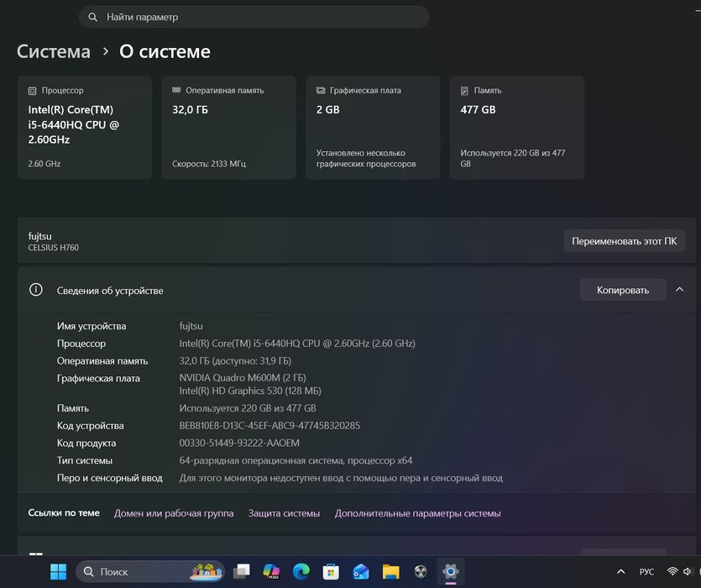The width and height of the screenshot is (701, 588).
Task: Open Task View from the taskbar
Action: pyautogui.click(x=242, y=571)
